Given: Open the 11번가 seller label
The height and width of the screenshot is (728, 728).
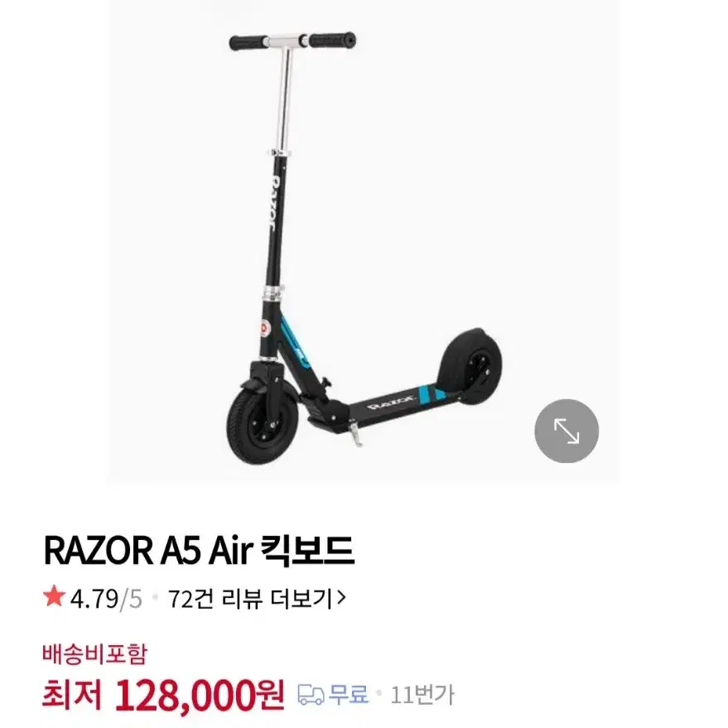Looking at the screenshot, I should tap(422, 695).
